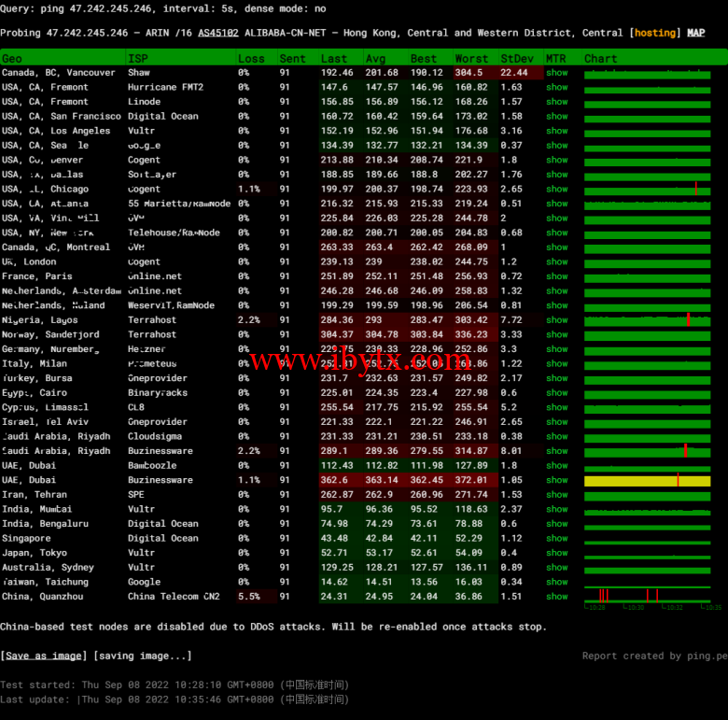The height and width of the screenshot is (720, 728).
Task: Open the AS45102 network link
Action: pos(217,33)
